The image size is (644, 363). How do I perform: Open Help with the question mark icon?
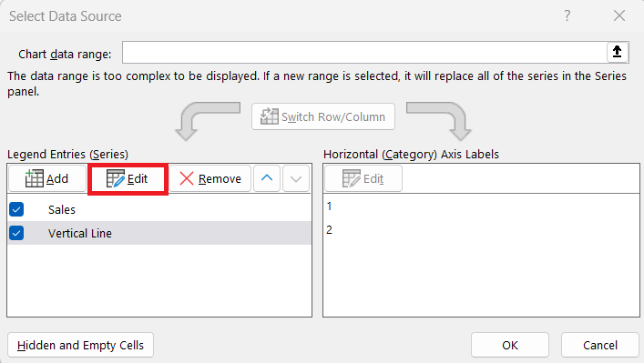[x=567, y=16]
